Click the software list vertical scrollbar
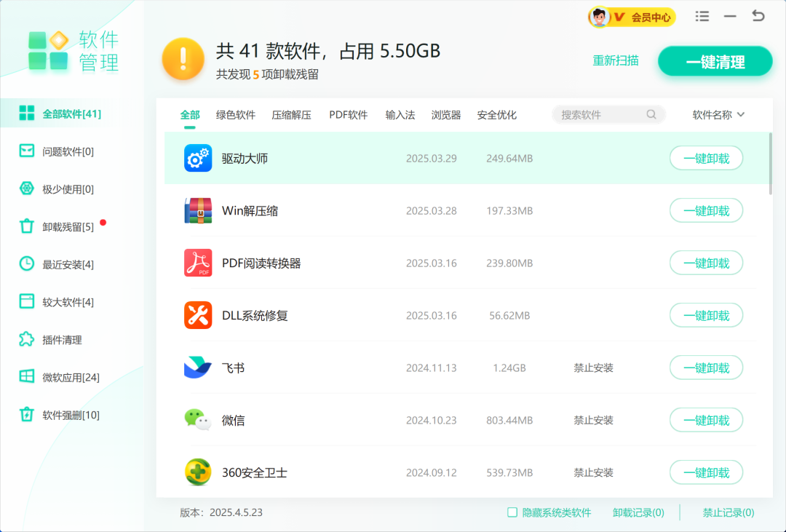786x532 pixels. [x=770, y=164]
